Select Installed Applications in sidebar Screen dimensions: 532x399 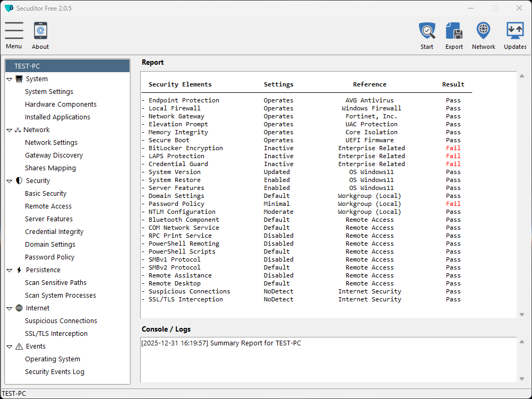click(57, 117)
